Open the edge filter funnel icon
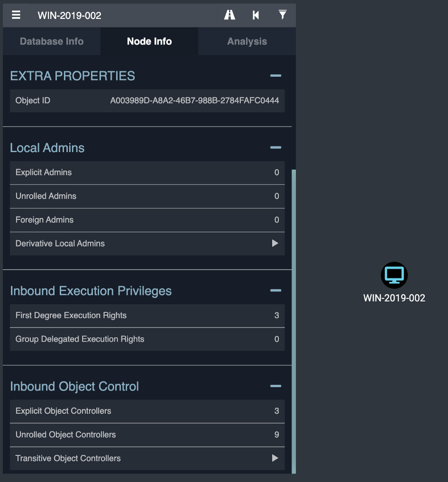448x482 pixels. [282, 14]
